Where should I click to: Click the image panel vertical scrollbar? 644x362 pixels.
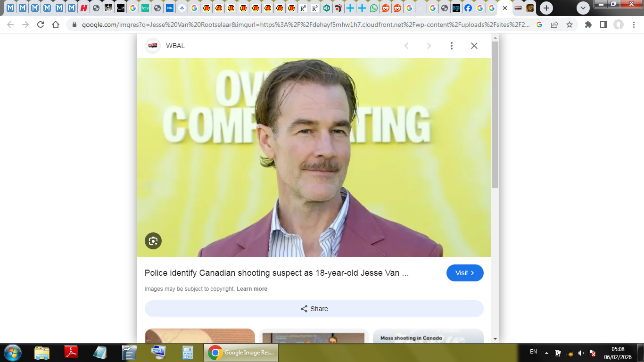[495, 115]
